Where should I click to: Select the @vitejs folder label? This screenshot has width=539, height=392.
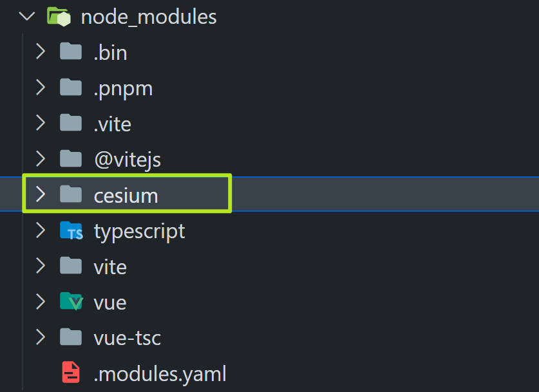click(128, 160)
